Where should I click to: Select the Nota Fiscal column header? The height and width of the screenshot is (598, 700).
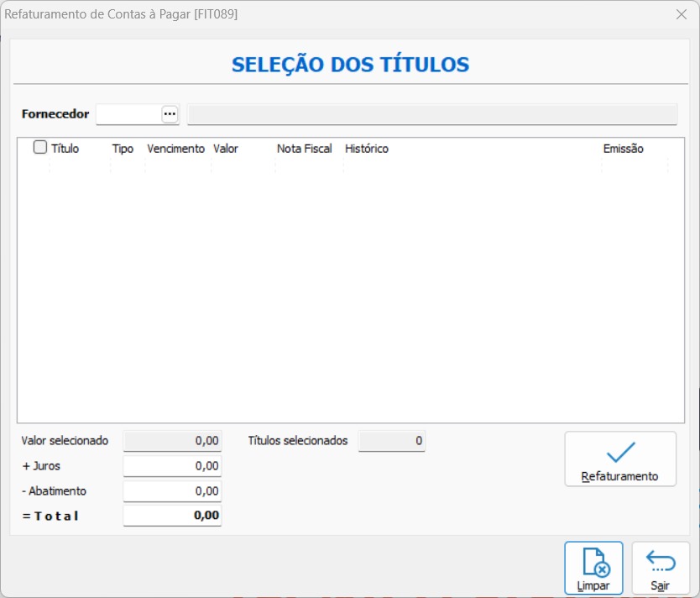[305, 149]
